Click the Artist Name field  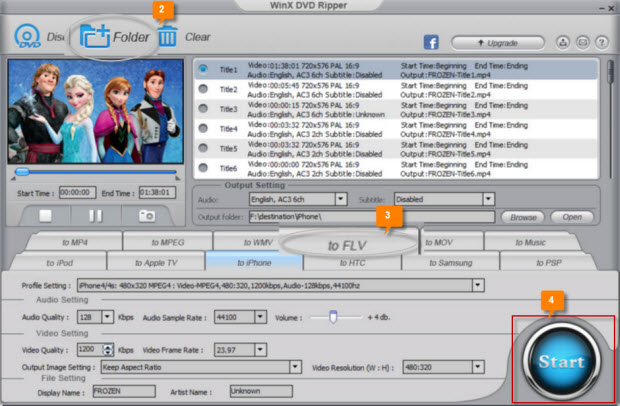261,391
